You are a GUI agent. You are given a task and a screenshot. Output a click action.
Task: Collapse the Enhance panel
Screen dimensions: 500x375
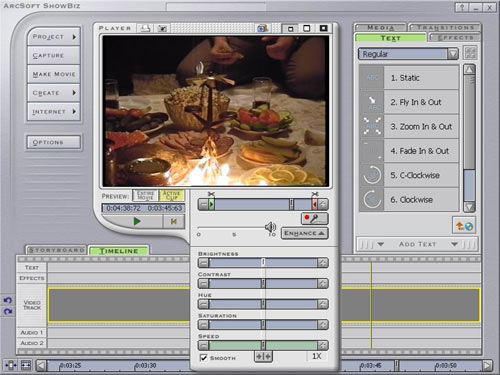click(305, 233)
